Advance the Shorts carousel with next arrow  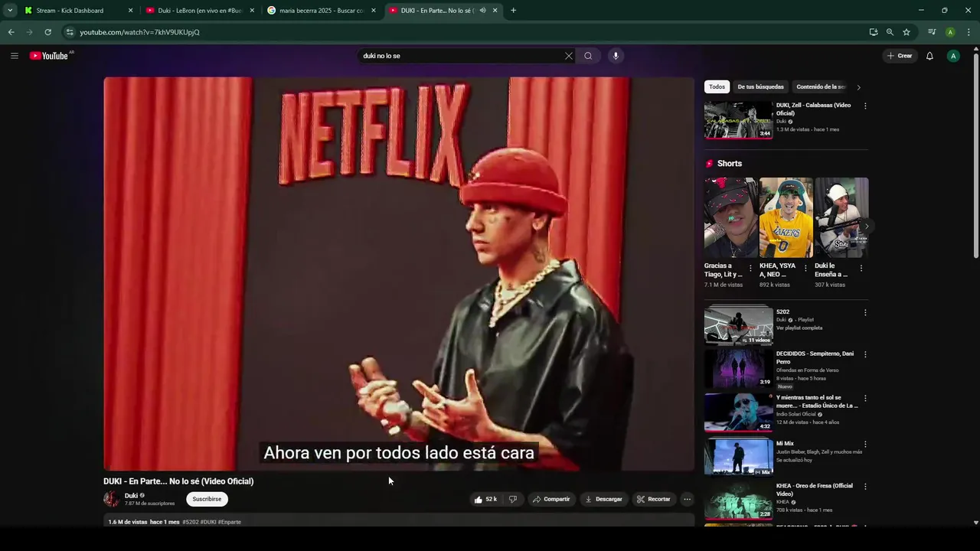pos(866,227)
